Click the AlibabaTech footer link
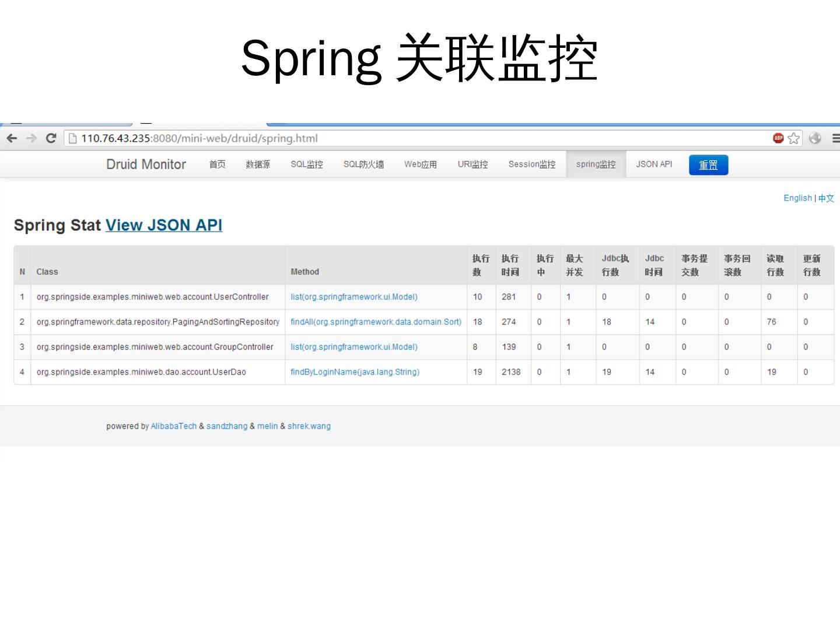The image size is (840, 630). (x=174, y=426)
